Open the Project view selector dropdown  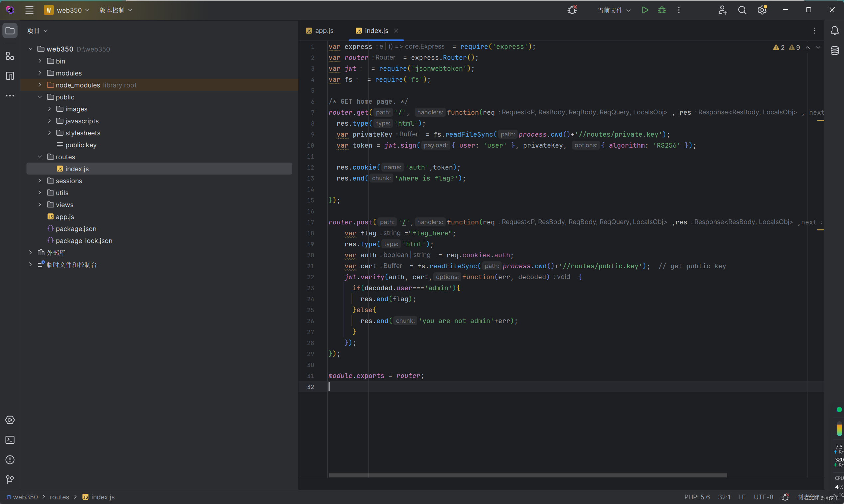[x=37, y=31]
